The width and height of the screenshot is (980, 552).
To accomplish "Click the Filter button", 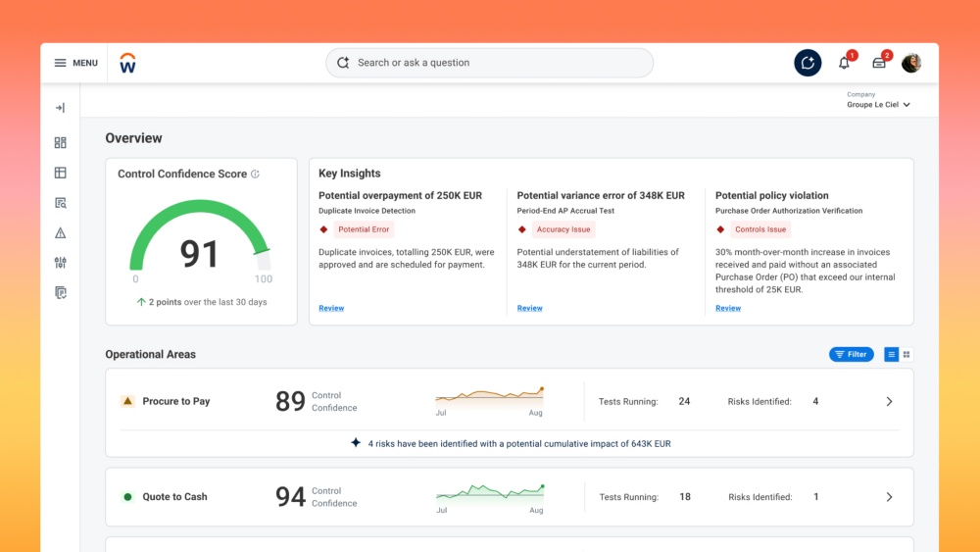I will point(851,354).
